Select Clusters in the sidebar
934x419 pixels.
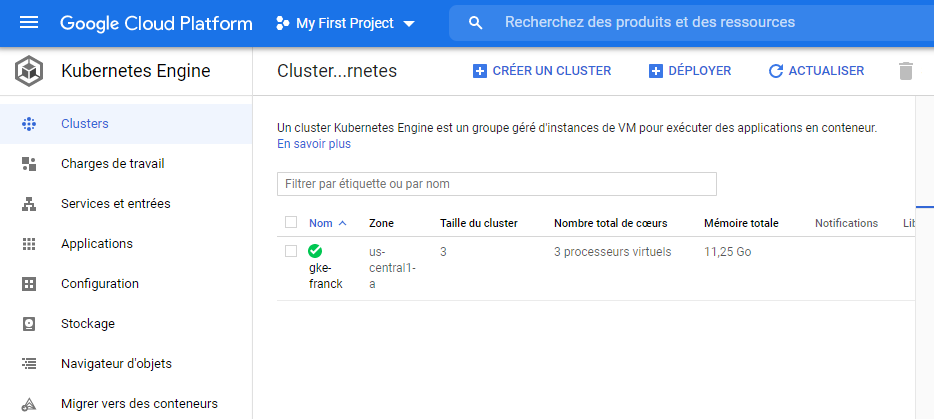[126, 124]
